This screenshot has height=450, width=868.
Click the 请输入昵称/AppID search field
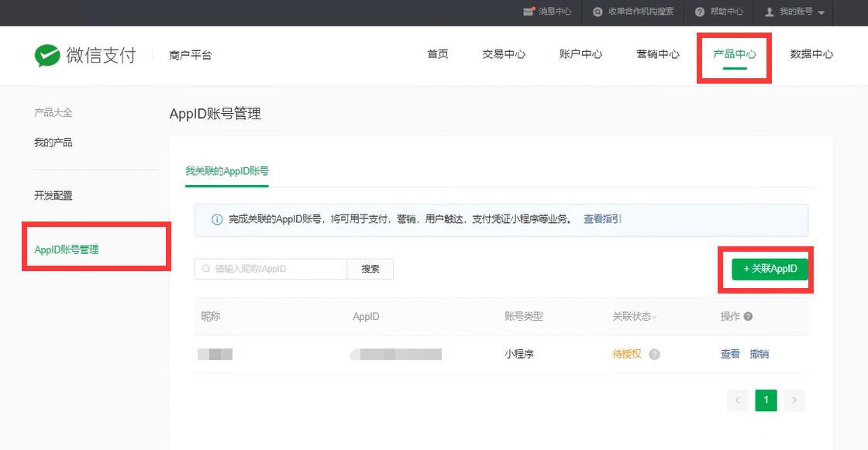point(270,269)
